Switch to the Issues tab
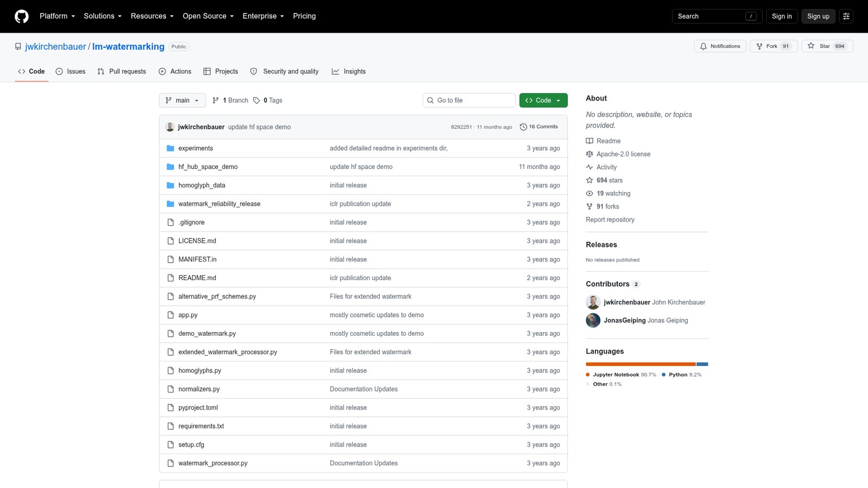 pos(71,72)
